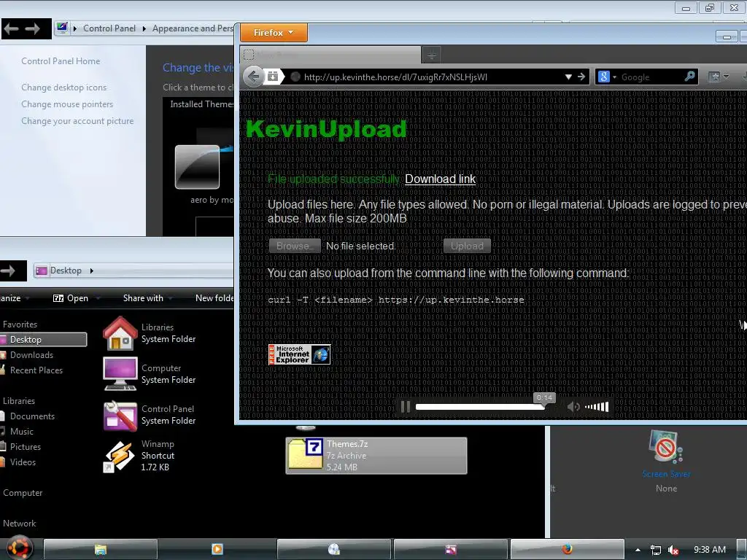The height and width of the screenshot is (560, 747).
Task: Click the site identity icon in address bar
Action: click(x=295, y=77)
